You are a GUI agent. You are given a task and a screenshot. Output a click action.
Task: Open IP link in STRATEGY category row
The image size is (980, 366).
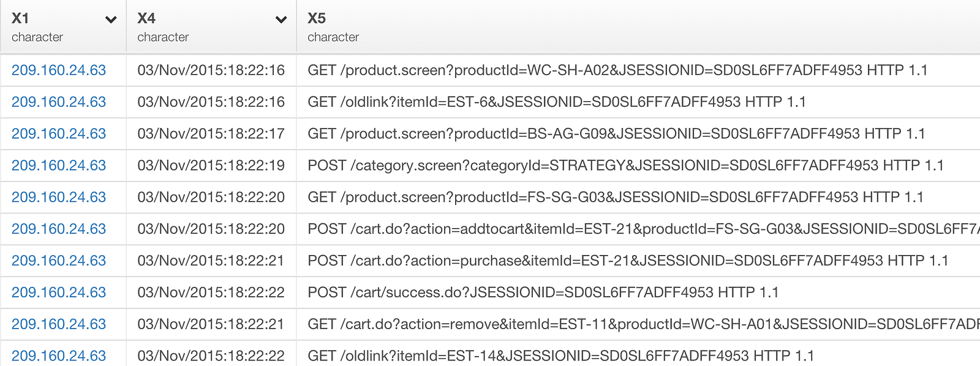[x=59, y=166]
